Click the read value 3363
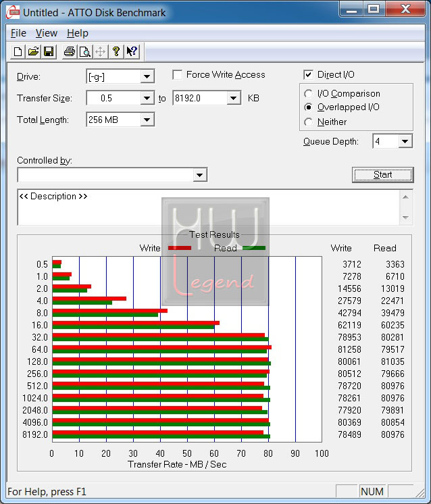Screen dimensions: 431x504 pyautogui.click(x=395, y=264)
